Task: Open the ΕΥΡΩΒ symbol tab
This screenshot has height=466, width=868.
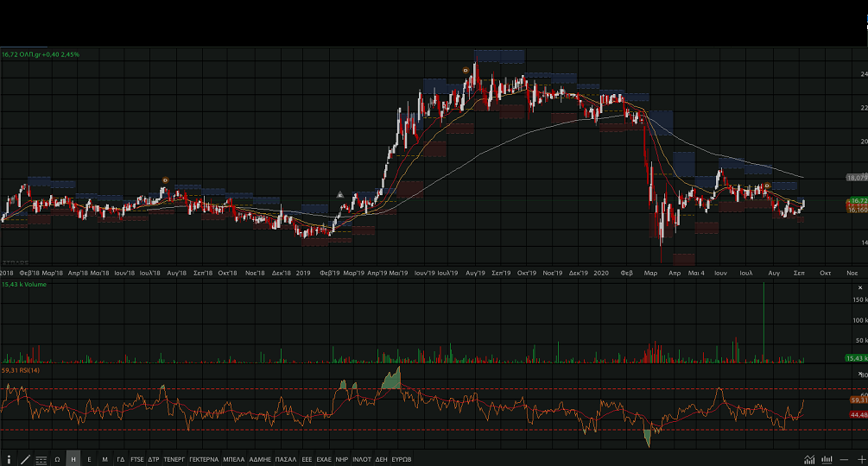Action: tap(402, 459)
